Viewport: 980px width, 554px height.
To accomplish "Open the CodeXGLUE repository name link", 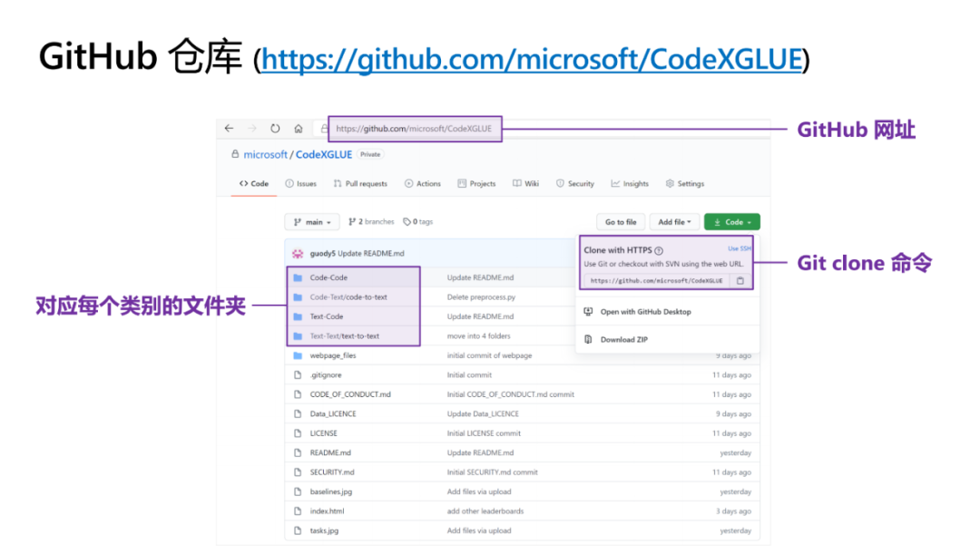I will pyautogui.click(x=324, y=154).
